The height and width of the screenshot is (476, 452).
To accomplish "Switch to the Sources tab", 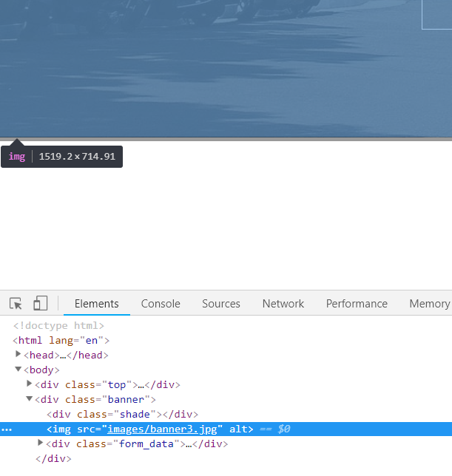I will [x=221, y=304].
